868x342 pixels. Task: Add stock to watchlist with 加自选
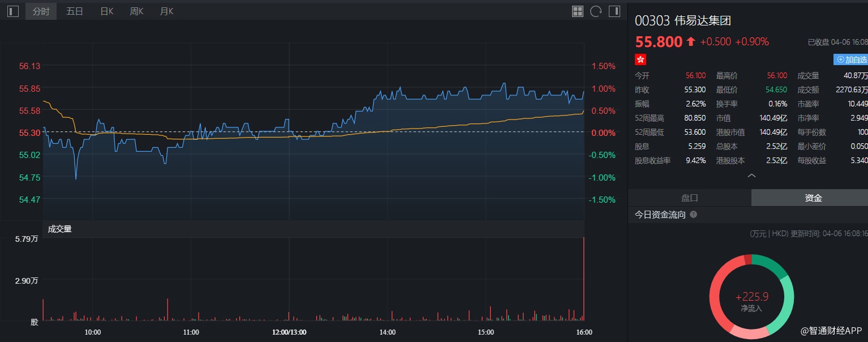(x=850, y=59)
